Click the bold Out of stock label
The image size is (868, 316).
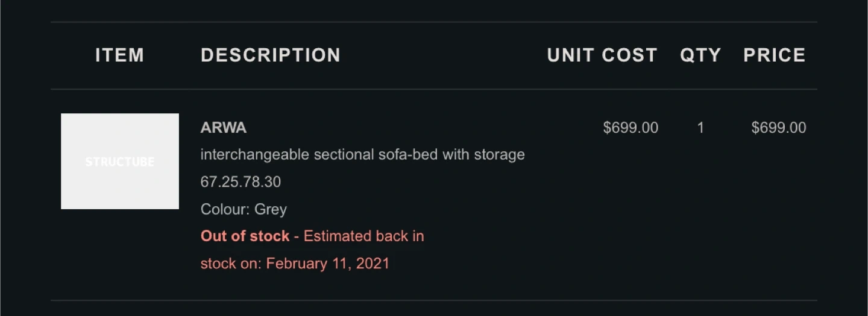(245, 236)
